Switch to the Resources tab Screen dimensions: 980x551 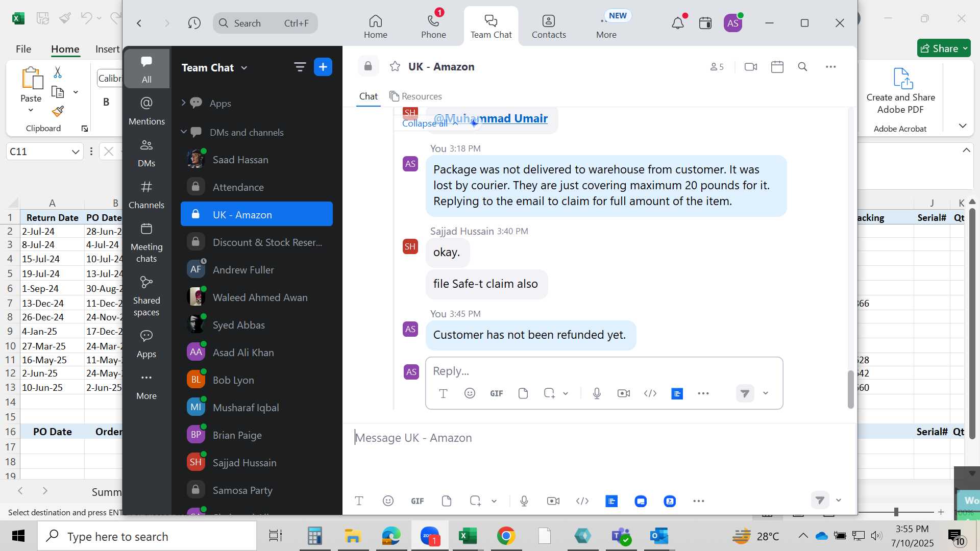coord(415,96)
